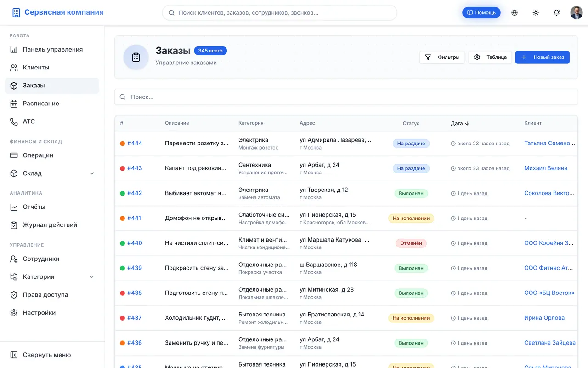This screenshot has height=368, width=588.
Task: Sort by the Дата column header
Action: coord(460,123)
